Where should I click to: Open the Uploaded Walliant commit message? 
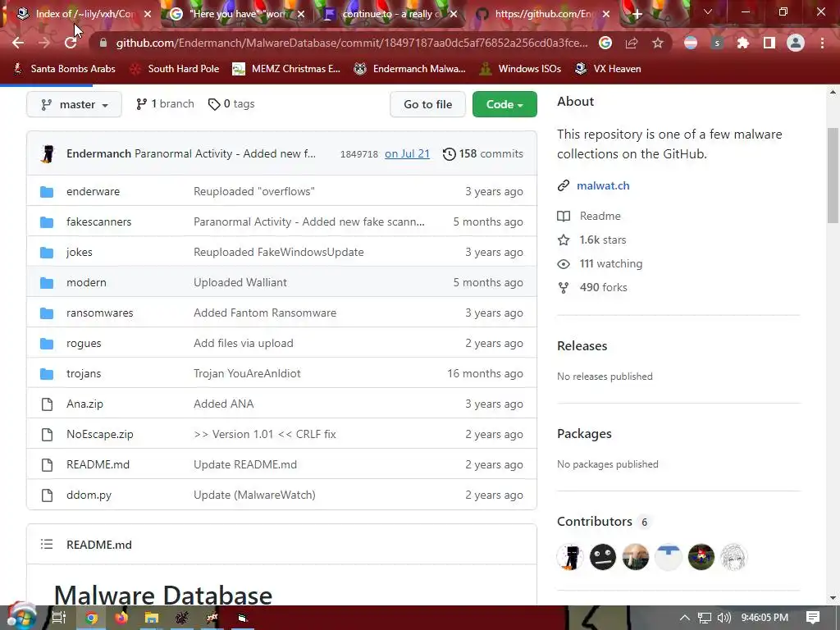(x=240, y=282)
